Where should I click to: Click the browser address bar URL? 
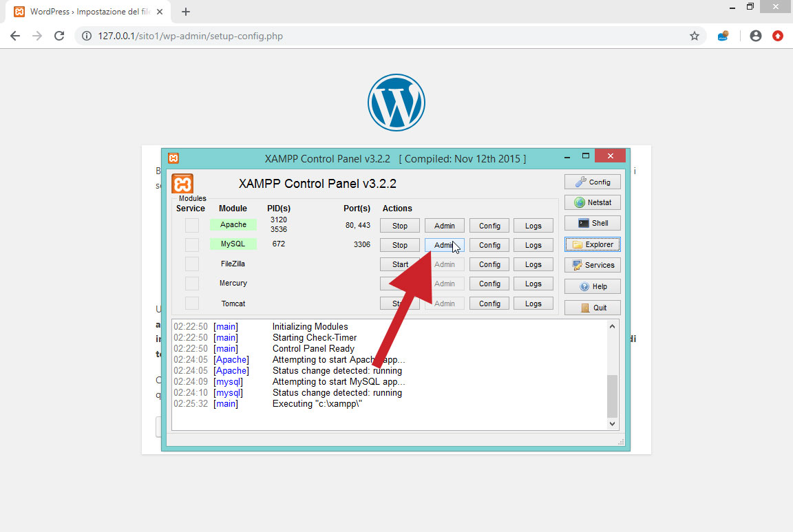[x=190, y=36]
